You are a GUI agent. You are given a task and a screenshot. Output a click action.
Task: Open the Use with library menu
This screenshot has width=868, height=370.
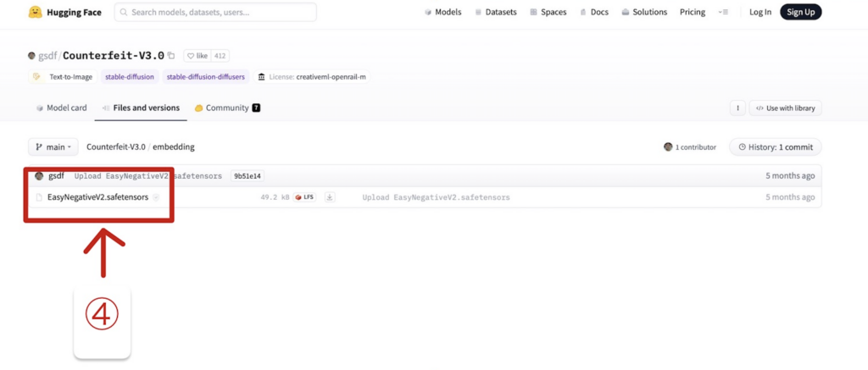tap(786, 108)
